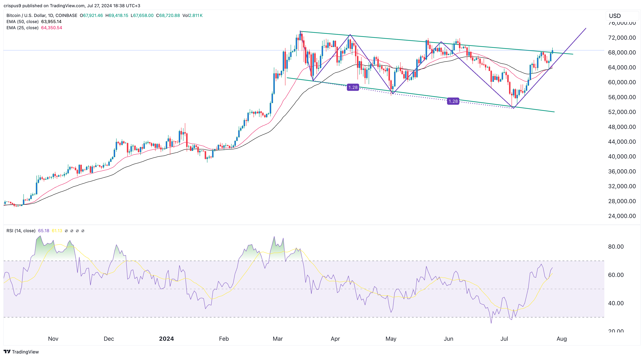Click the EMA 50 value 63,955.14

coord(51,21)
